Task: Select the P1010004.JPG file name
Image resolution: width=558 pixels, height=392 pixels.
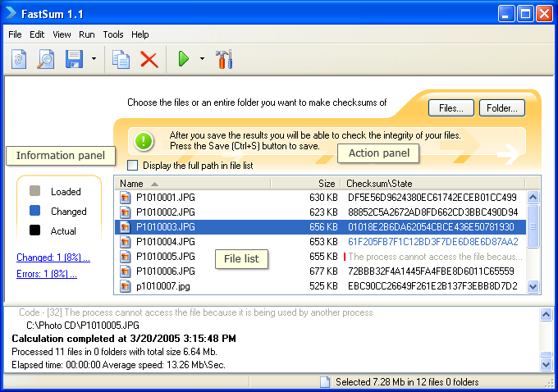Action: tap(166, 242)
